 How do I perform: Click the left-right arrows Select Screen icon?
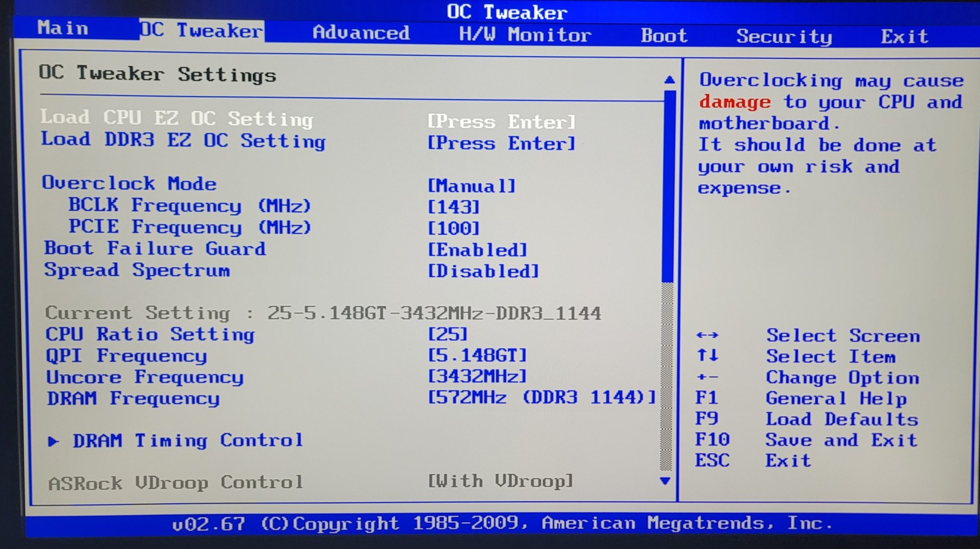coord(707,336)
